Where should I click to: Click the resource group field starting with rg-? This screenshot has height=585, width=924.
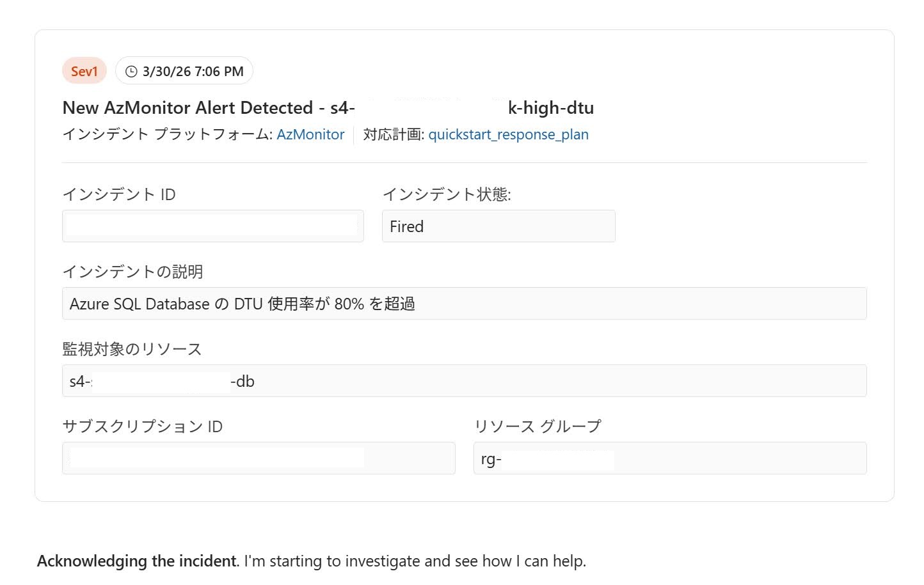coord(669,458)
